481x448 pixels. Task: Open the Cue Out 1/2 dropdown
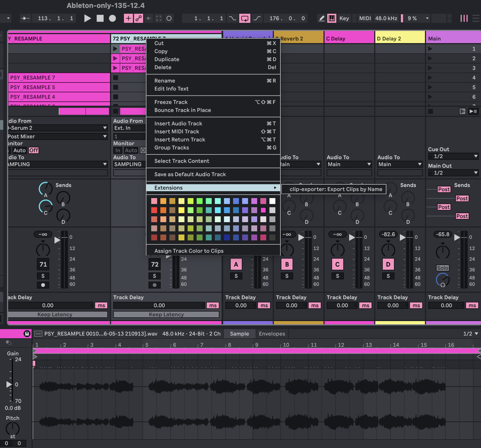[x=453, y=156]
